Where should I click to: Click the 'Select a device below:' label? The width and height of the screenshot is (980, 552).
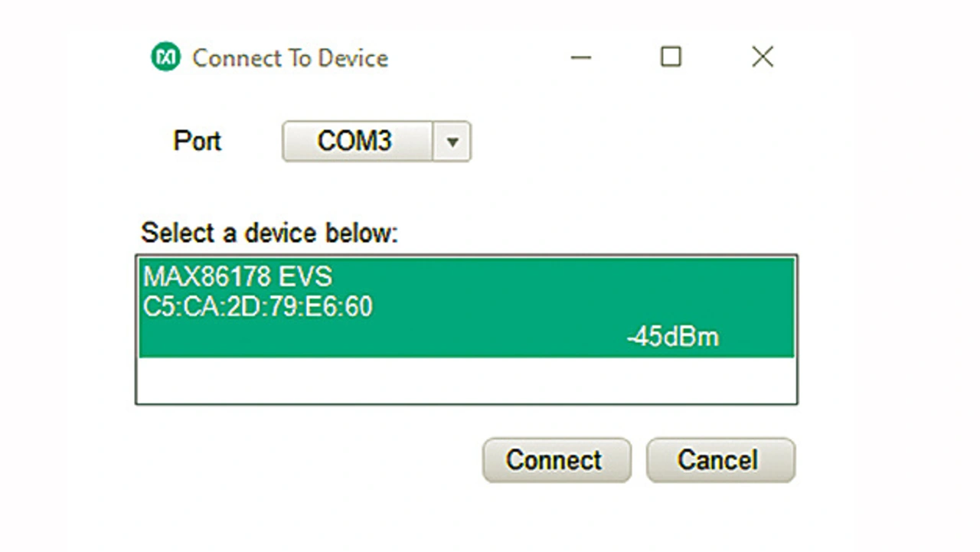(x=269, y=233)
